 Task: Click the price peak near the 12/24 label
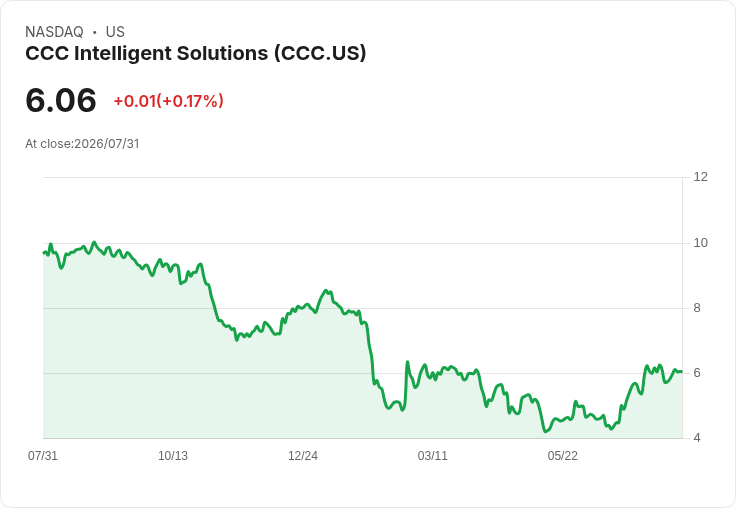click(326, 291)
